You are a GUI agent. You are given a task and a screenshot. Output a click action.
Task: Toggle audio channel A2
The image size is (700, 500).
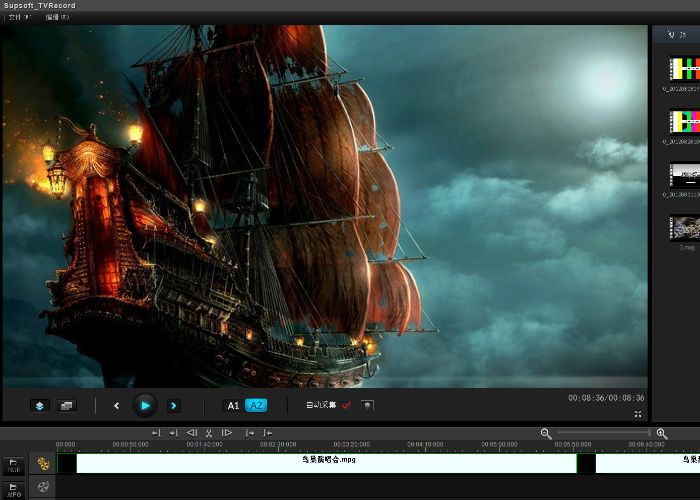coord(256,405)
